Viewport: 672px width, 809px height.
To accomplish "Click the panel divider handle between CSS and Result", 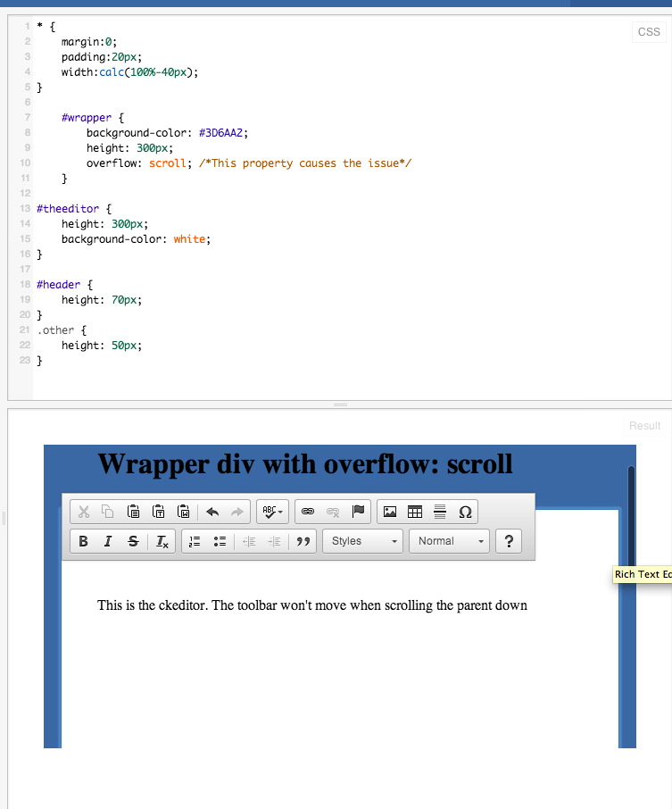I will click(x=340, y=405).
